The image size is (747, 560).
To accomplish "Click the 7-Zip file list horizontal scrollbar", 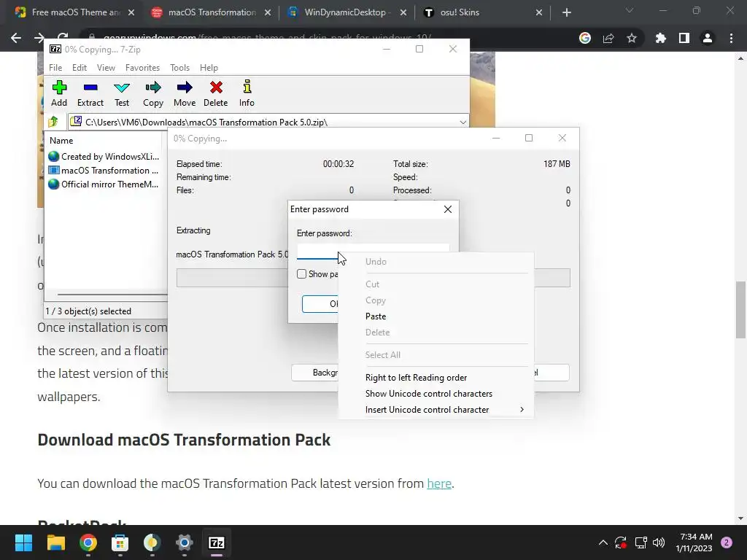I will tap(112, 295).
